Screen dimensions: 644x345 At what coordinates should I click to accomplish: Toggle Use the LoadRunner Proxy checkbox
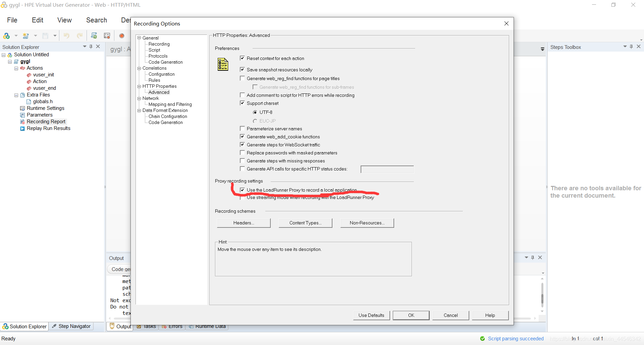pos(242,190)
